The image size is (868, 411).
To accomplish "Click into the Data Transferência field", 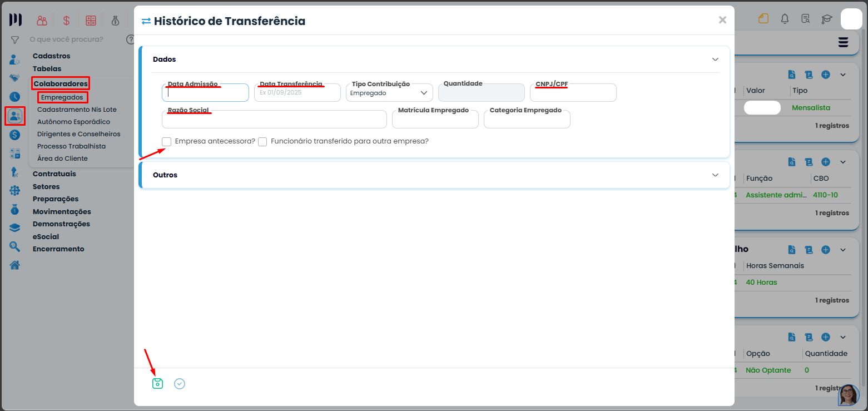I will (x=297, y=93).
